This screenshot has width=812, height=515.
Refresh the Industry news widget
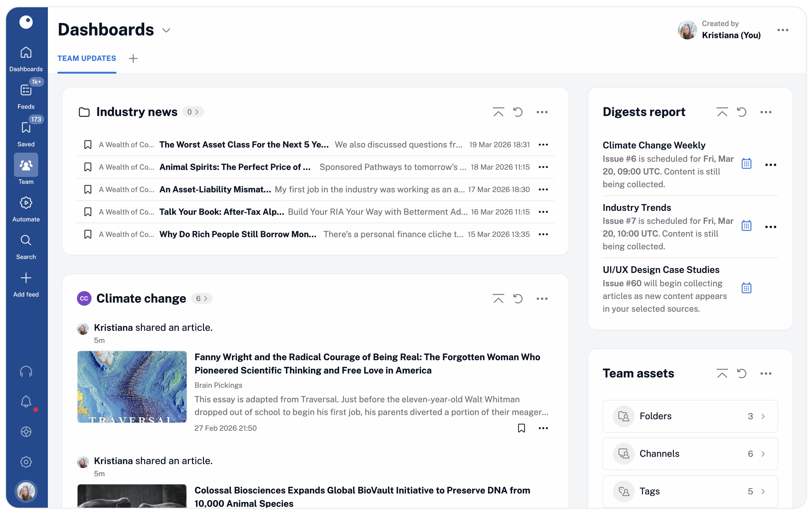click(x=517, y=112)
